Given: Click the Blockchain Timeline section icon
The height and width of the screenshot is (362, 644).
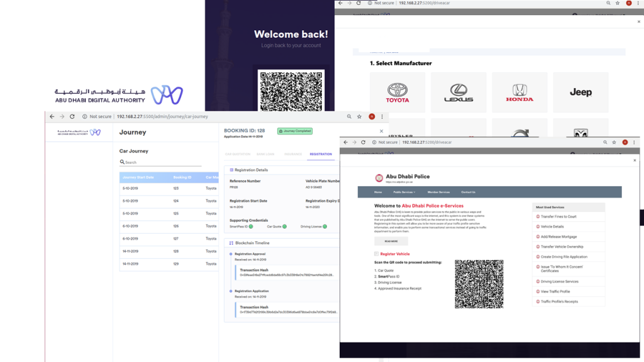Looking at the screenshot, I should pos(231,243).
